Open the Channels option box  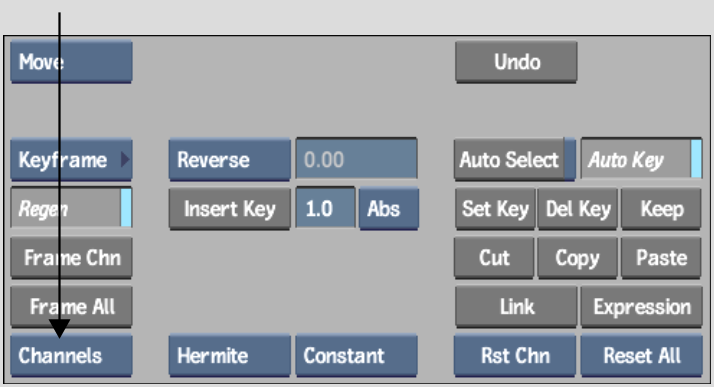pos(71,355)
